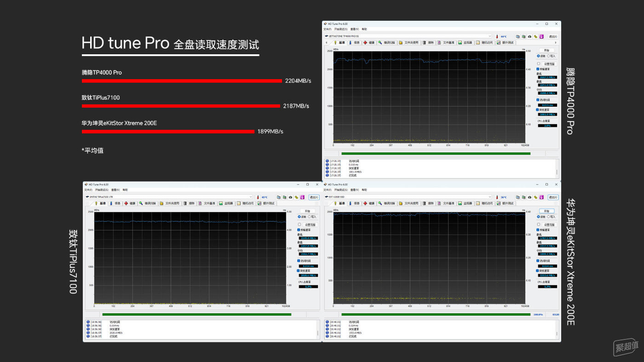This screenshot has width=644, height=362.
Task: Camera icon in ZHITAI TiPlus7100 window
Action: coord(290,197)
